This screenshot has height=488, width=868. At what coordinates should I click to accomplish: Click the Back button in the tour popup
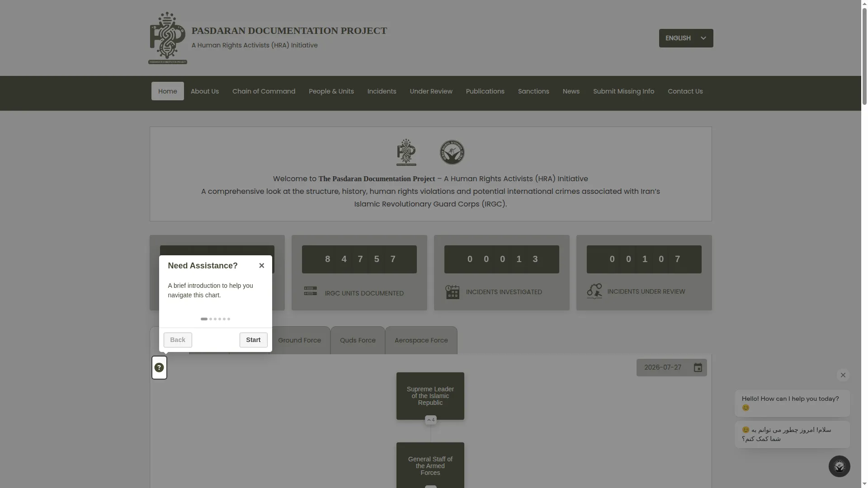pos(178,340)
